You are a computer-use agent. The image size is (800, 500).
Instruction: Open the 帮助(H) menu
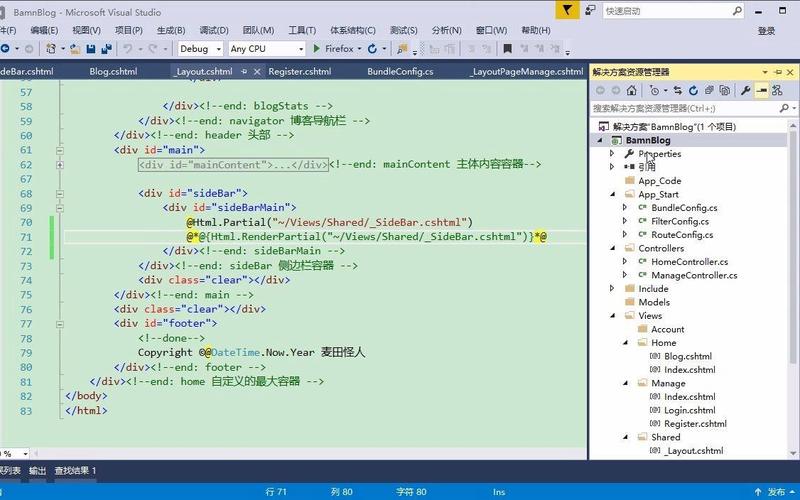point(536,31)
